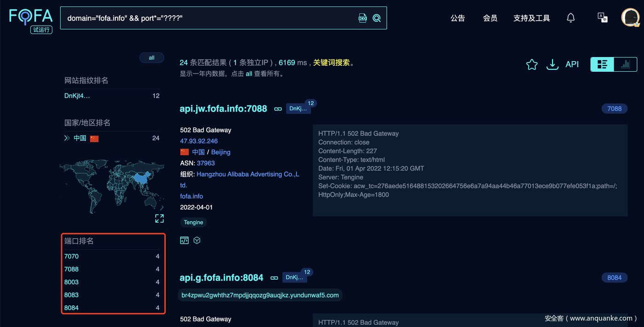View website source code icon for api.jw.fofa.info

point(184,240)
